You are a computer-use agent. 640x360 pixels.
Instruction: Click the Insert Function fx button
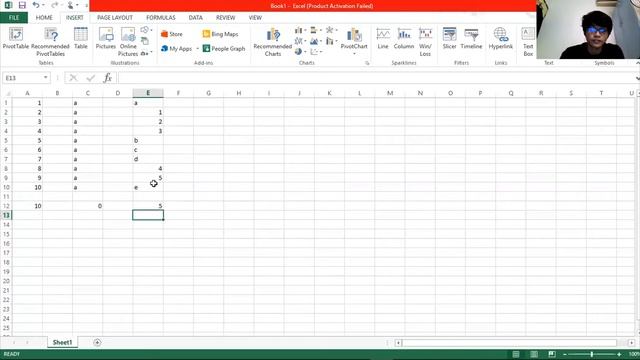pyautogui.click(x=107, y=78)
